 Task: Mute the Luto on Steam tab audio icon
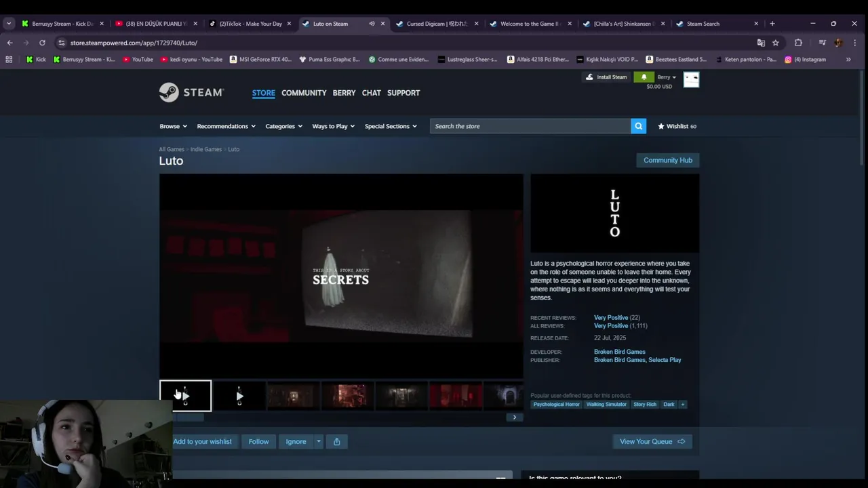(x=372, y=24)
